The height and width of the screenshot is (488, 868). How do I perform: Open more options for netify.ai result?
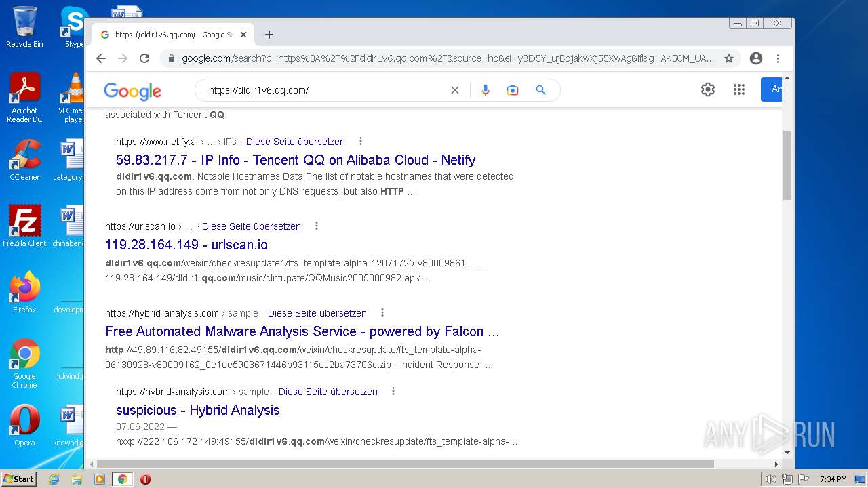(x=361, y=141)
